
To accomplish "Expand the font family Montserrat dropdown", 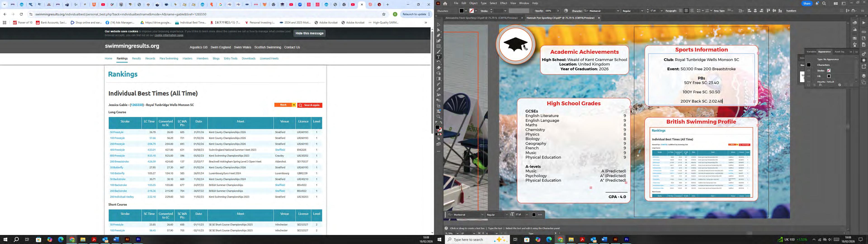I will [x=618, y=11].
